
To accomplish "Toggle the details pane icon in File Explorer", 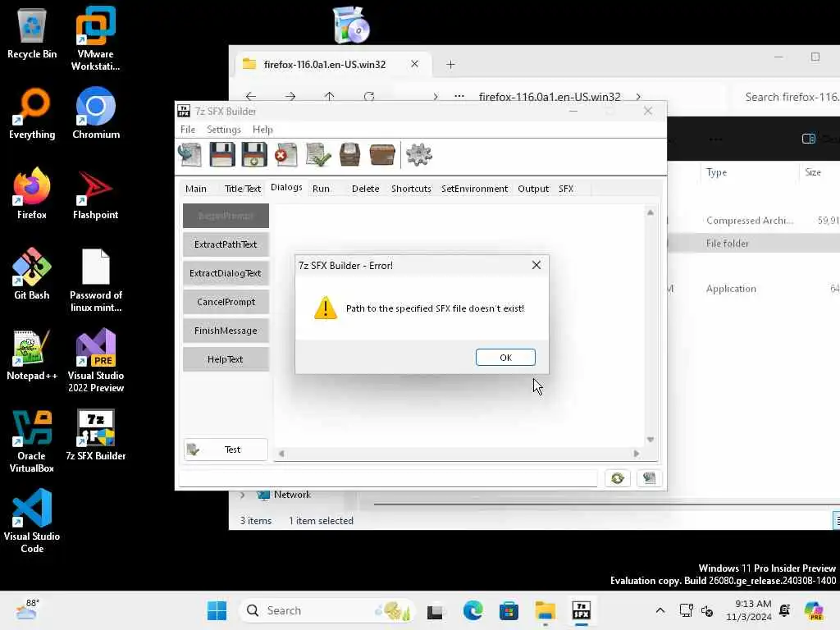I will (x=808, y=139).
